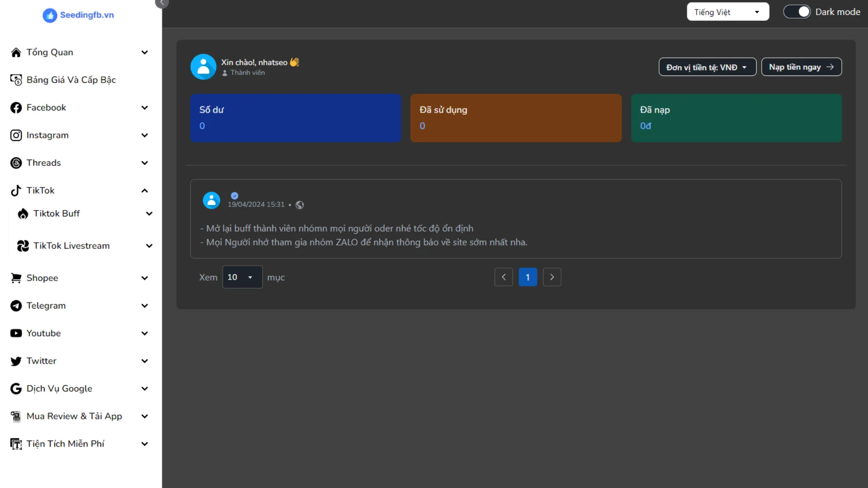Click the TikTok note icon
Screen dimensions: 868x488
coord(16,190)
